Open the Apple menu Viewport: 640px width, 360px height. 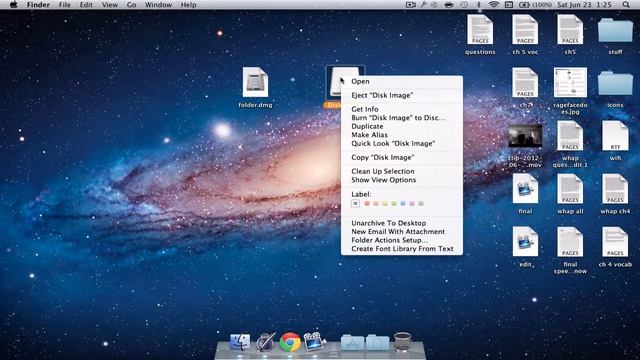click(13, 5)
